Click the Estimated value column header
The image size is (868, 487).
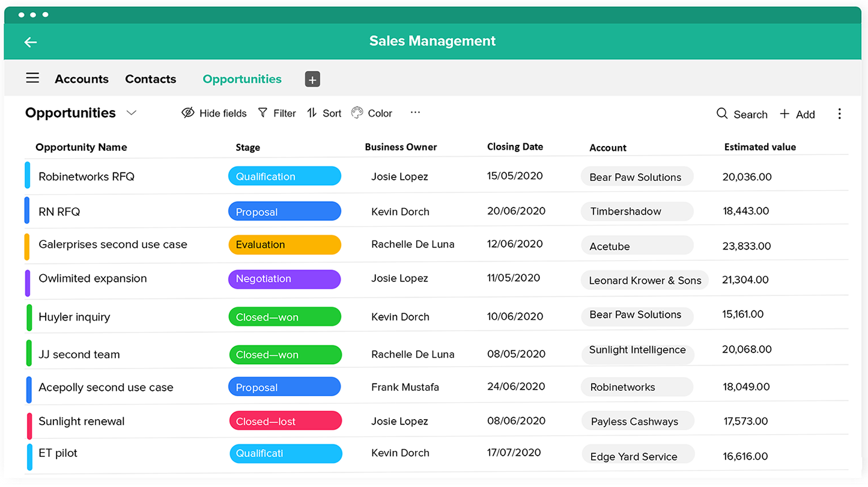(760, 147)
